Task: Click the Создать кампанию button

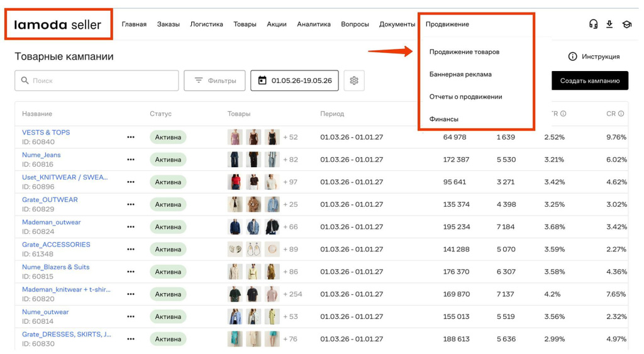Action: (x=590, y=80)
